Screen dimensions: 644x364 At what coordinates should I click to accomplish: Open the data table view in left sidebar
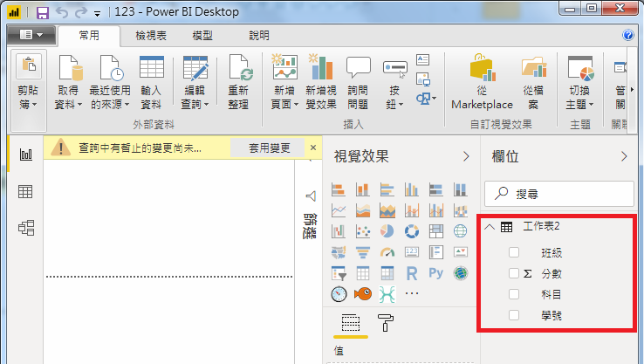[x=25, y=192]
